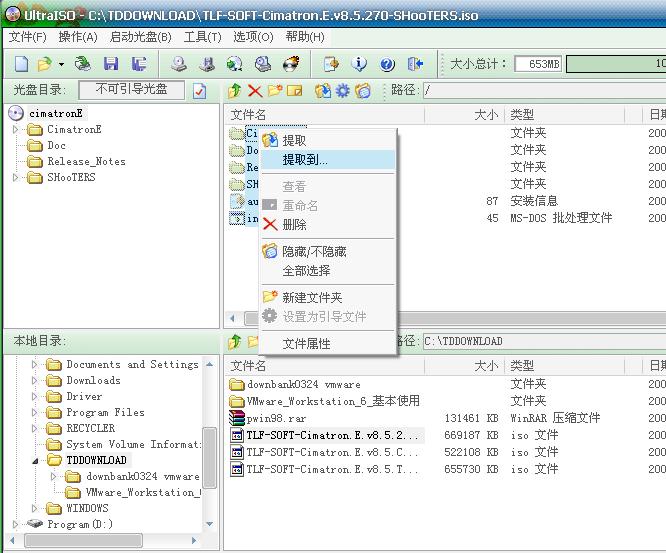The image size is (666, 553).
Task: Click the gear Set Boot File icon
Action: pyautogui.click(x=343, y=90)
